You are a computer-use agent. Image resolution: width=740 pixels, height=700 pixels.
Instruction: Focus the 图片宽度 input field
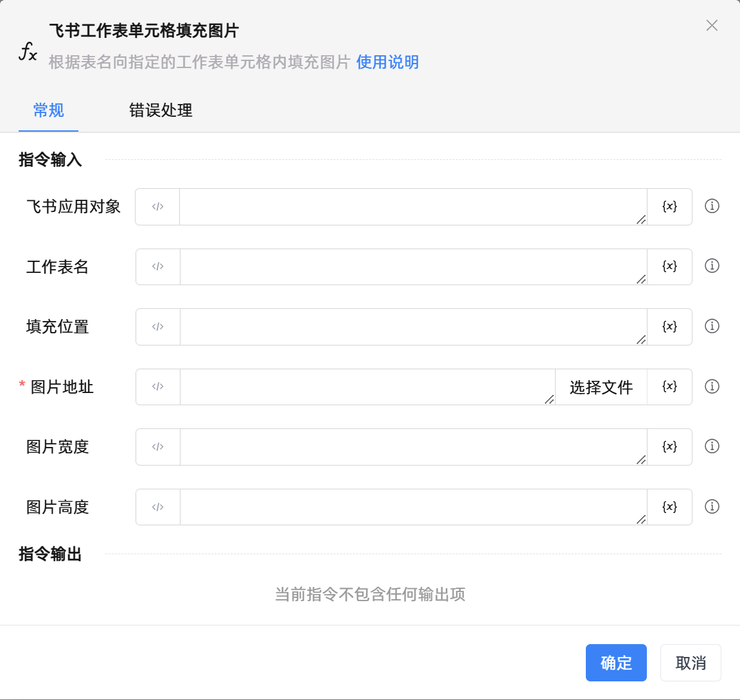tap(413, 447)
